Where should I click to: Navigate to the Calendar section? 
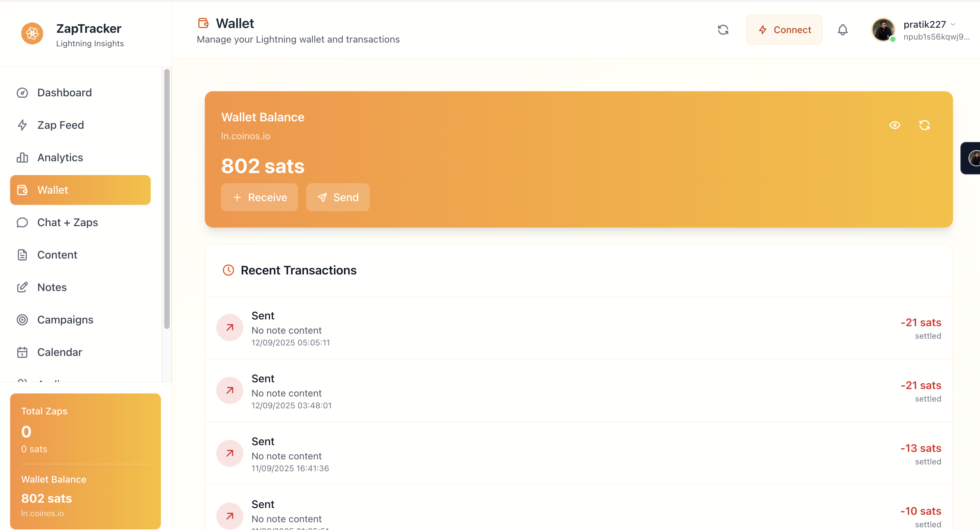[x=80, y=352]
